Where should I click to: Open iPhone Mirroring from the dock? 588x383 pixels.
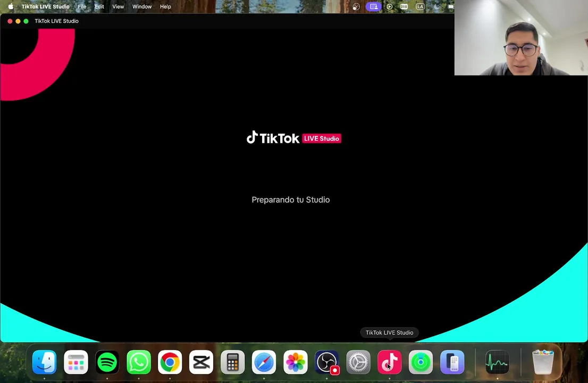click(452, 362)
